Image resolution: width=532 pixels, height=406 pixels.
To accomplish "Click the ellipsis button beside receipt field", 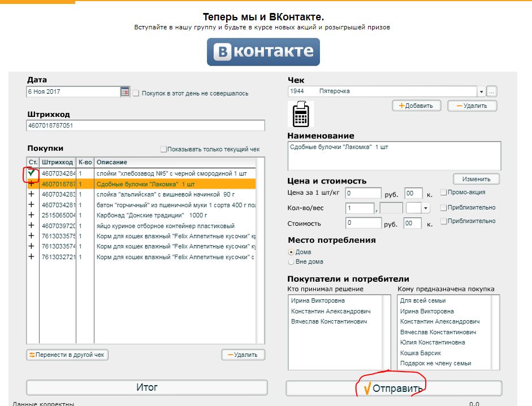I will click(x=492, y=91).
